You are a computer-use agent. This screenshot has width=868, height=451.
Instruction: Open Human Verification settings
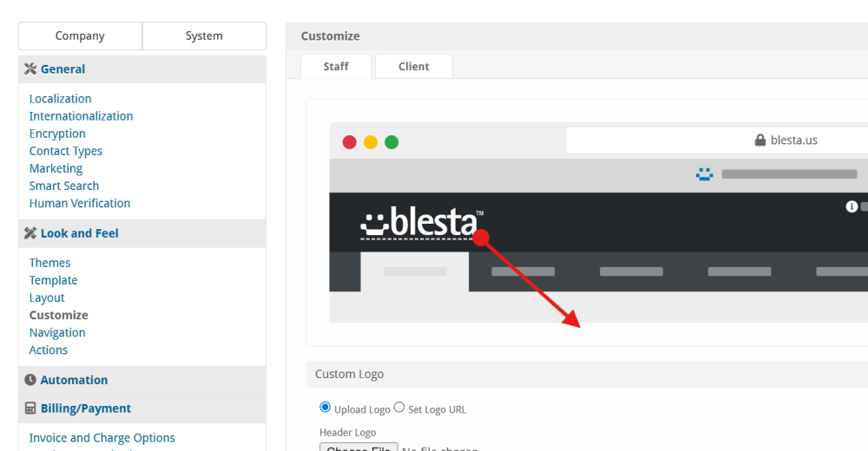80,204
